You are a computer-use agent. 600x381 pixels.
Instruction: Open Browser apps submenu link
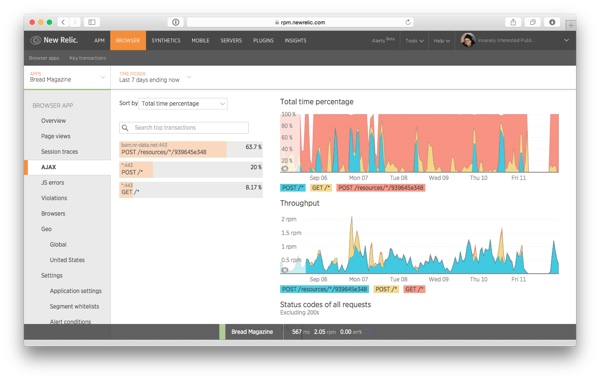tap(44, 58)
